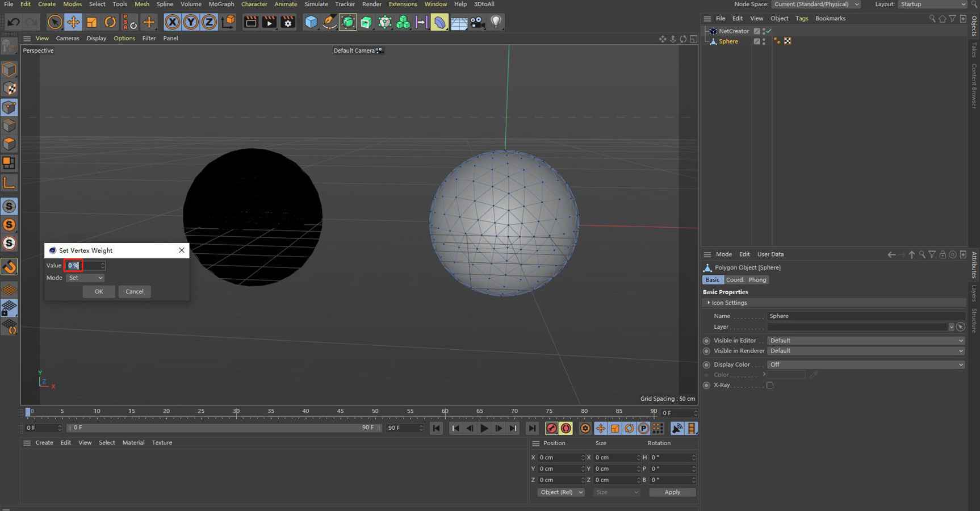Image resolution: width=980 pixels, height=511 pixels.
Task: Add a Cube primitive object
Action: [x=311, y=22]
